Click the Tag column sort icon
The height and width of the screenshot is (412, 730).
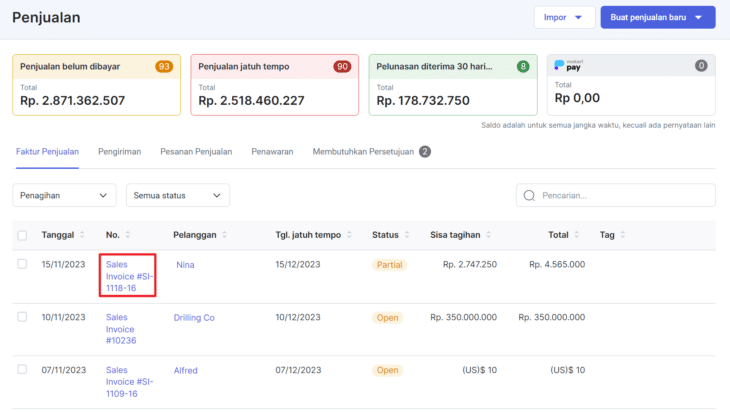[624, 235]
